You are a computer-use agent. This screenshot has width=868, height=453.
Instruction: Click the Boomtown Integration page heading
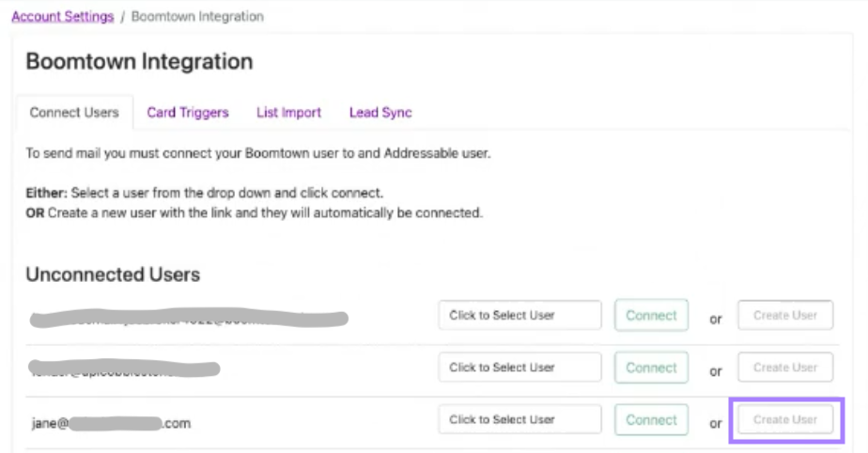point(139,62)
